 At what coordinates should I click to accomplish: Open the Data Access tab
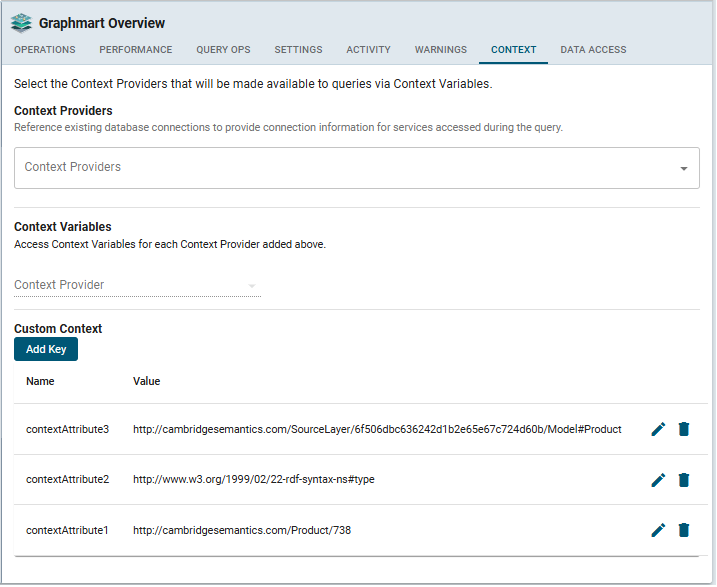tap(593, 50)
